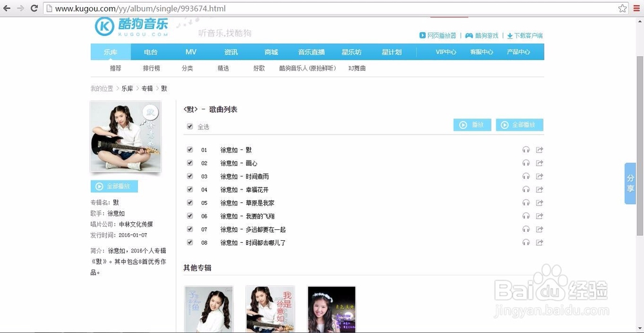This screenshot has height=333, width=644.
Task: Click the 默 album cover image
Action: coord(126,137)
